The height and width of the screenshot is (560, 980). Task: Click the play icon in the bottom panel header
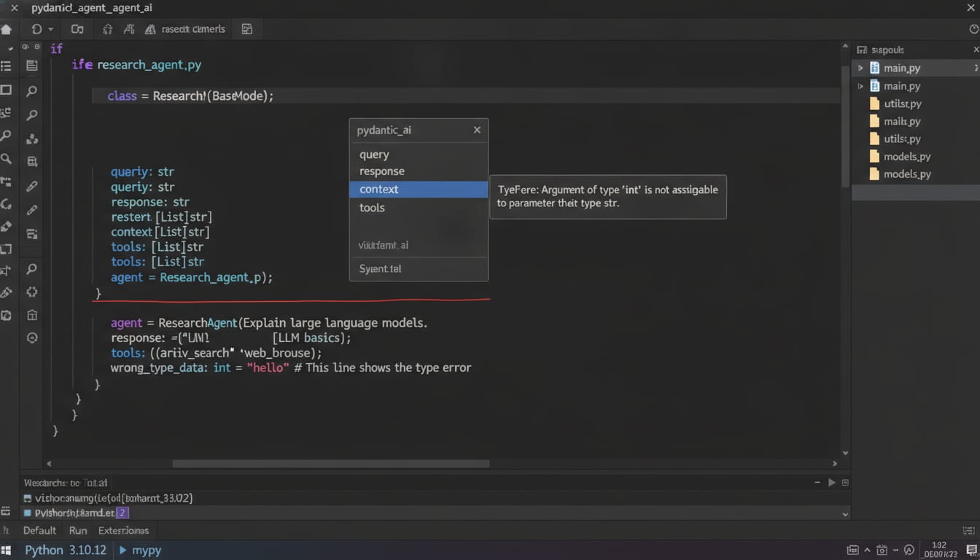(x=831, y=483)
